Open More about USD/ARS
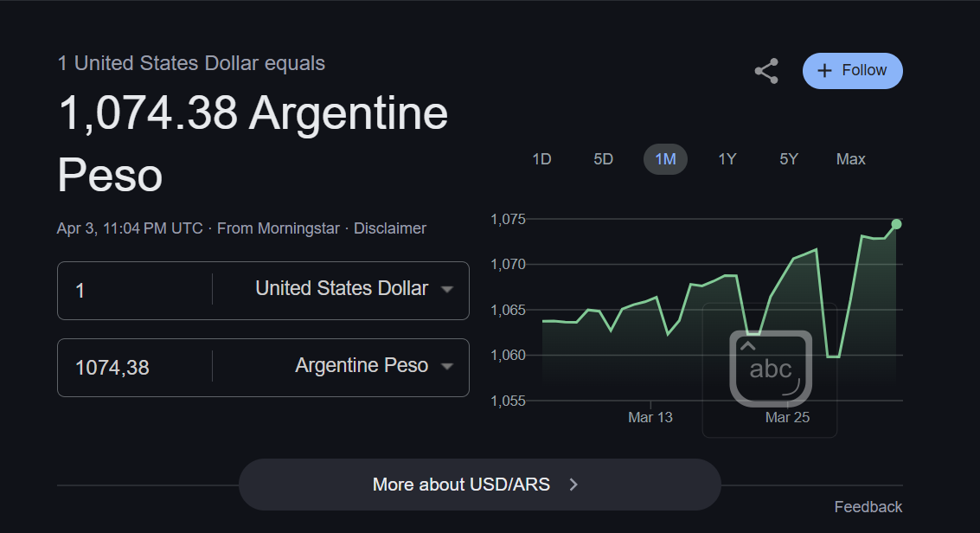 click(x=462, y=485)
